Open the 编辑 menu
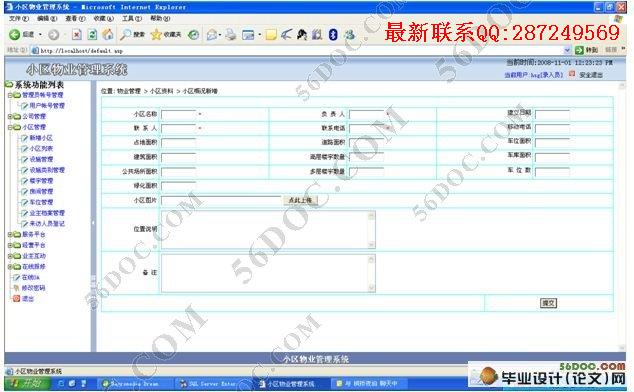 click(x=47, y=19)
